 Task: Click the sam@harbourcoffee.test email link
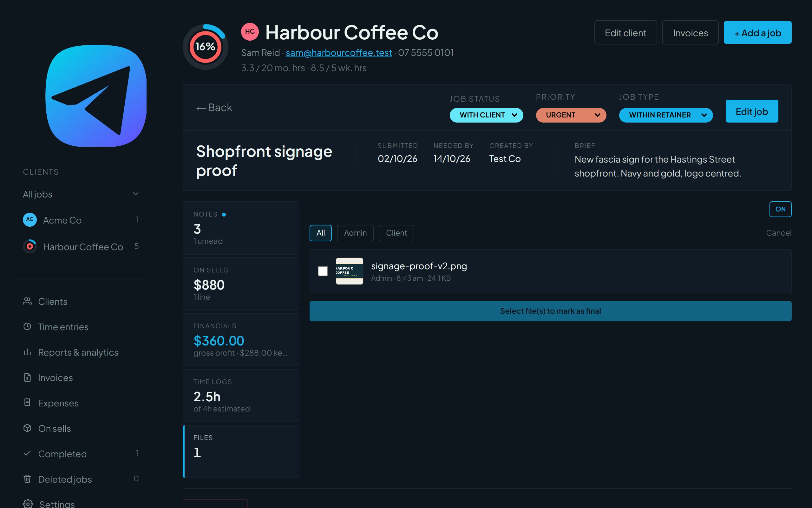tap(338, 53)
